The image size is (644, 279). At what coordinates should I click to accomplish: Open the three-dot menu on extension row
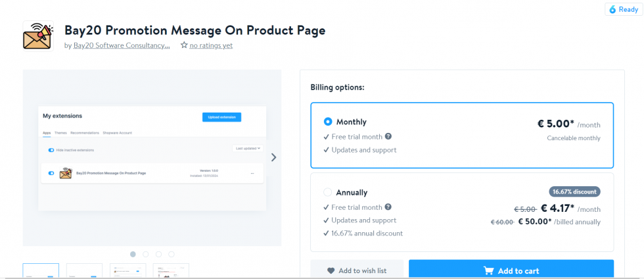[252, 173]
